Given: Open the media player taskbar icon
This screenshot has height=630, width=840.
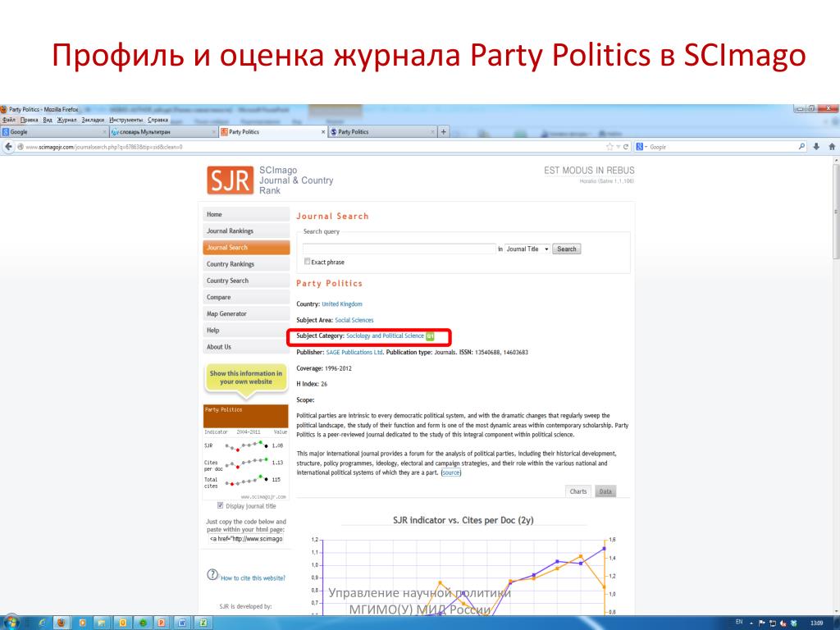Looking at the screenshot, I should point(82,623).
